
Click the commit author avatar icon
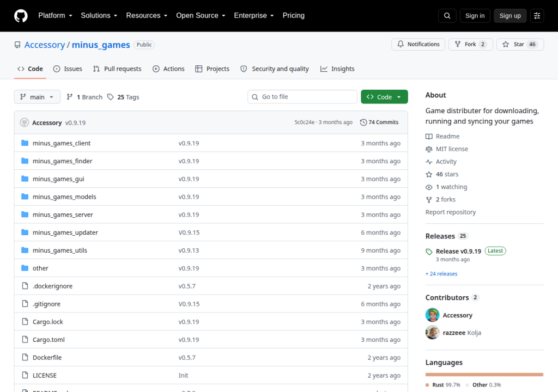point(24,122)
